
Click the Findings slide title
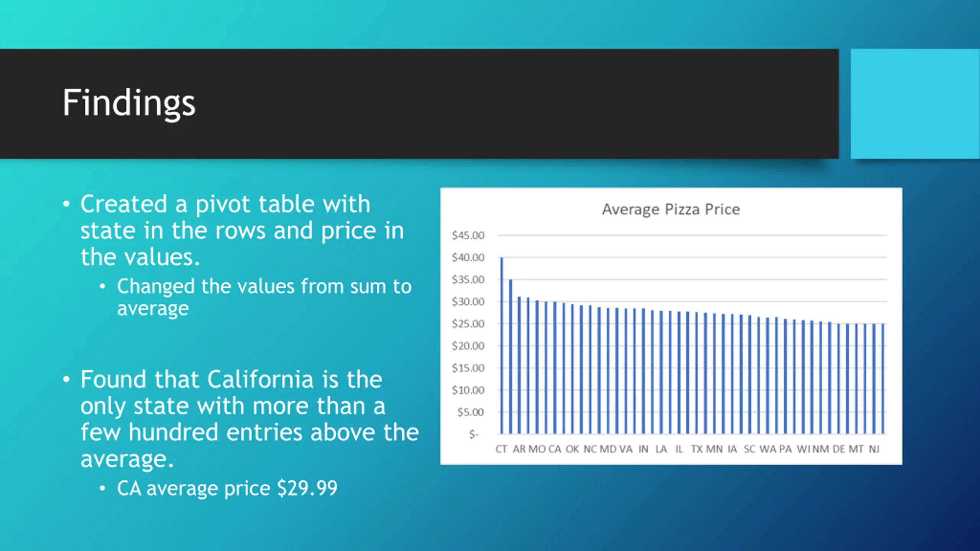(129, 103)
